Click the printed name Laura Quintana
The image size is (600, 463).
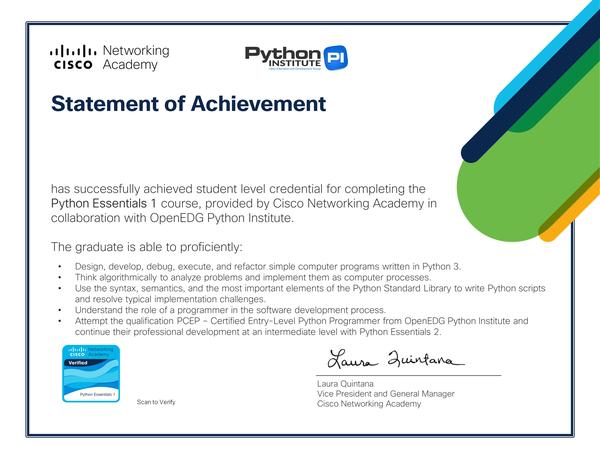click(x=348, y=384)
